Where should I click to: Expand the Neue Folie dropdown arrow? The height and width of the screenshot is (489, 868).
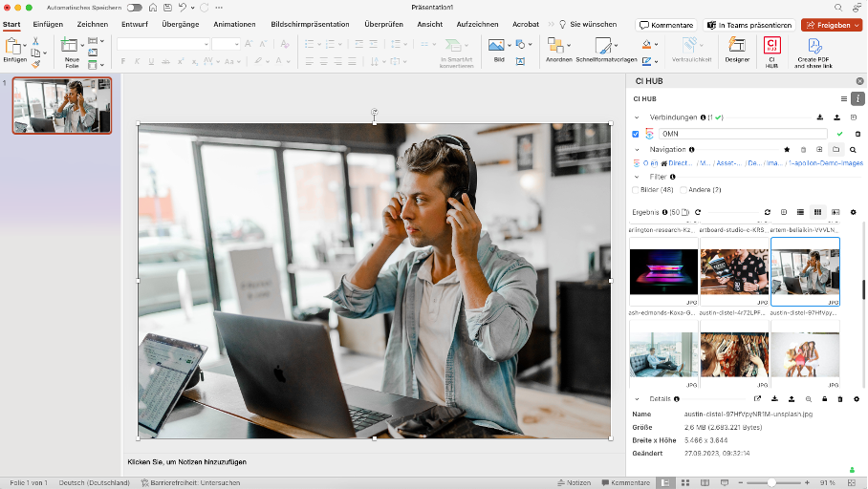click(x=82, y=45)
